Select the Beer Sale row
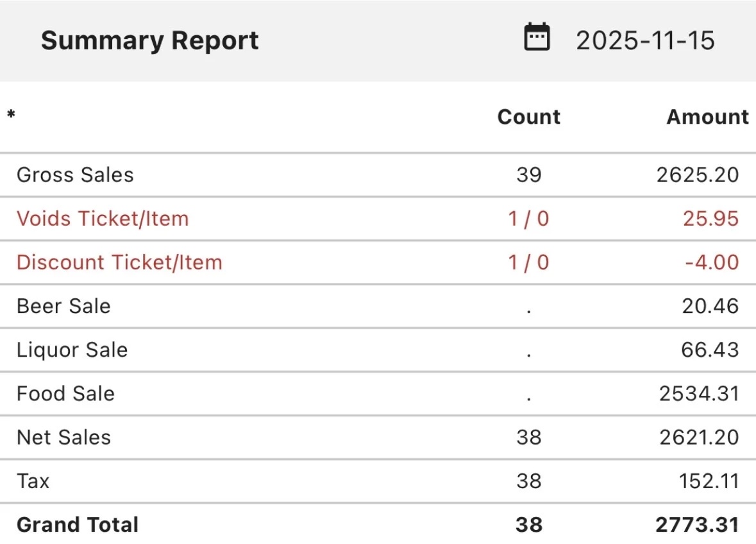This screenshot has width=756, height=544. pos(63,306)
